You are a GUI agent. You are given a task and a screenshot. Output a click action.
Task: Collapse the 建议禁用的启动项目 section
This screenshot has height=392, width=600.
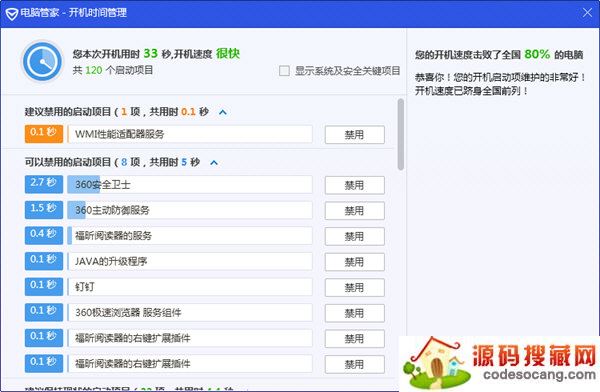pos(223,112)
